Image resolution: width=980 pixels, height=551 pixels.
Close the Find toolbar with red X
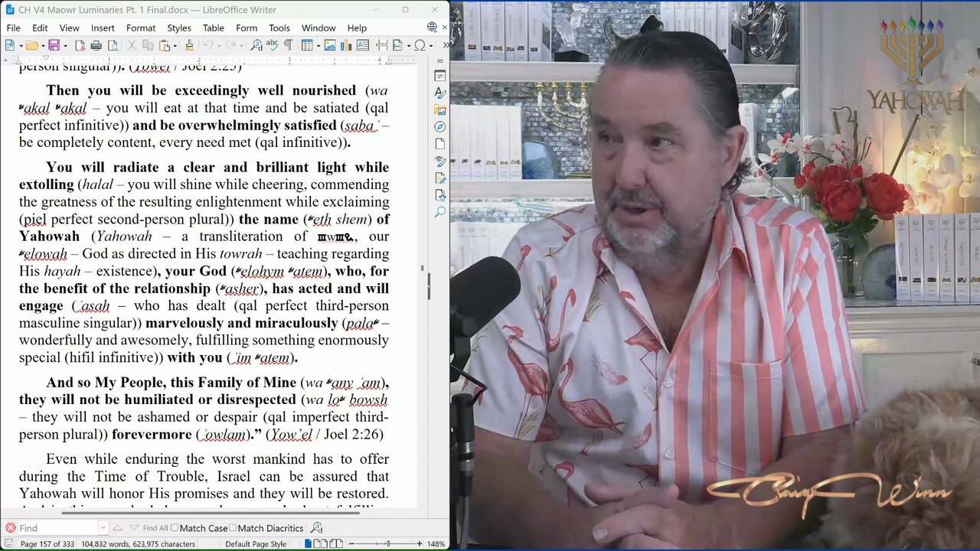click(10, 528)
